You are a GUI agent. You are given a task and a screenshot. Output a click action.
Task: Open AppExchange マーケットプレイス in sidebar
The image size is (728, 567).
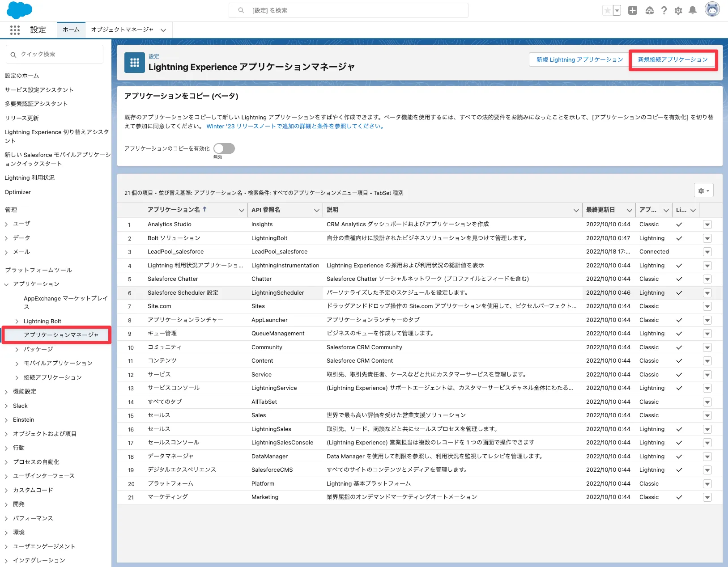click(66, 302)
